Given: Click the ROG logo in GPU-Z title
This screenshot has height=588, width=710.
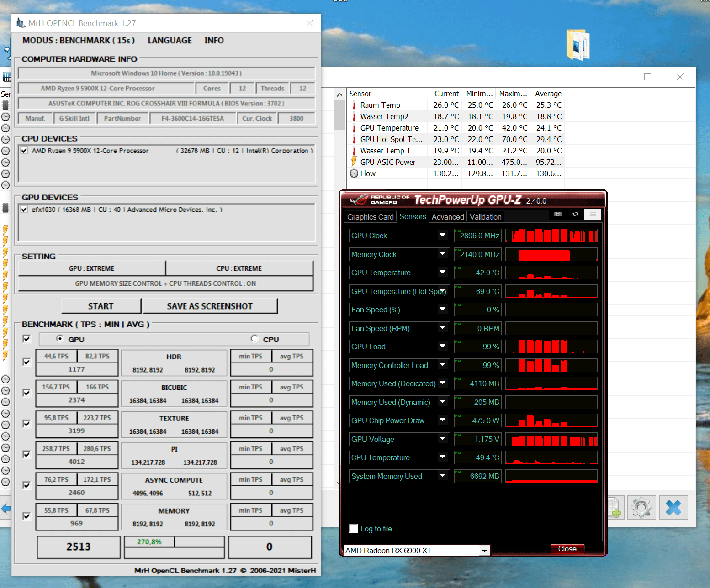Looking at the screenshot, I should click(x=360, y=200).
